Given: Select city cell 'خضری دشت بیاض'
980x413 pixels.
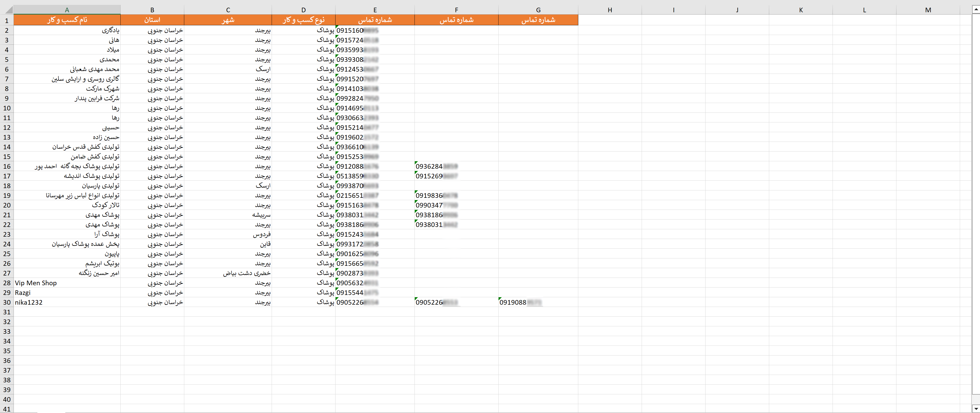Looking at the screenshot, I should [228, 273].
